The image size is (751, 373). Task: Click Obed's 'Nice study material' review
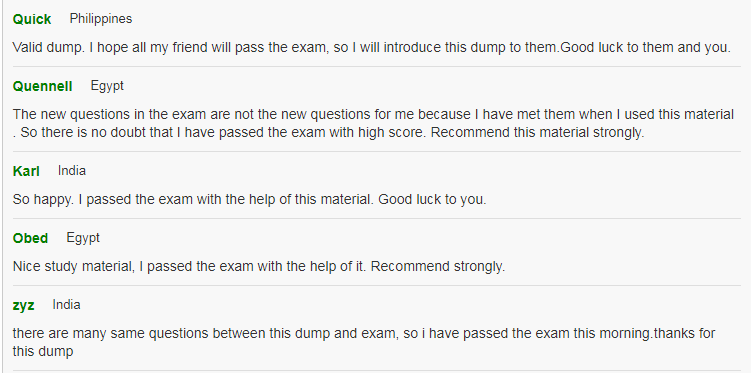click(x=259, y=266)
